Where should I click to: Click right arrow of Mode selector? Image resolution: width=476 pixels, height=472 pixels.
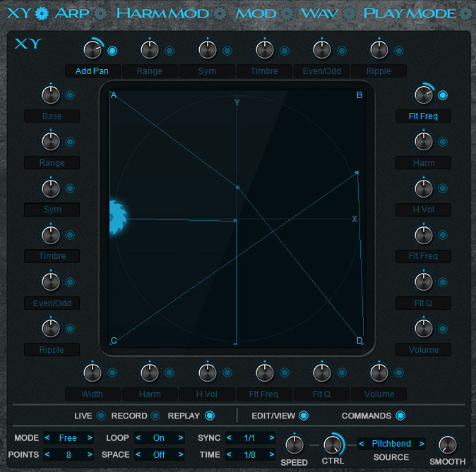90,438
